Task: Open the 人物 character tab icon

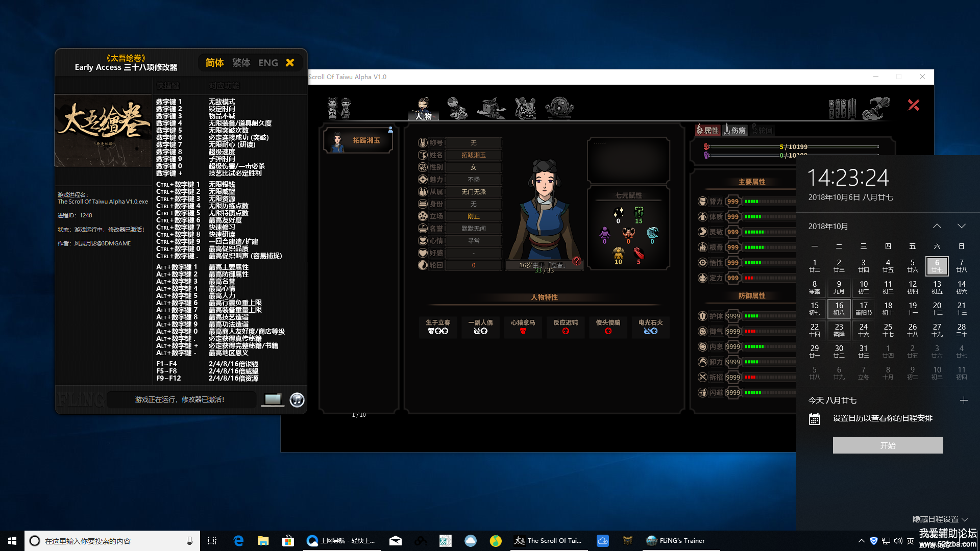Action: click(x=423, y=108)
